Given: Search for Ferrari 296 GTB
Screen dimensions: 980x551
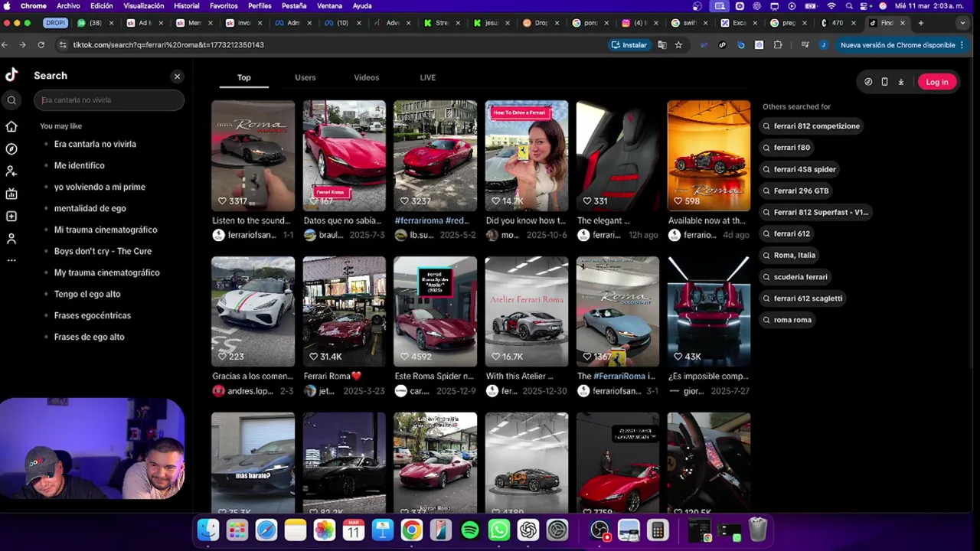Looking at the screenshot, I should click(x=795, y=191).
